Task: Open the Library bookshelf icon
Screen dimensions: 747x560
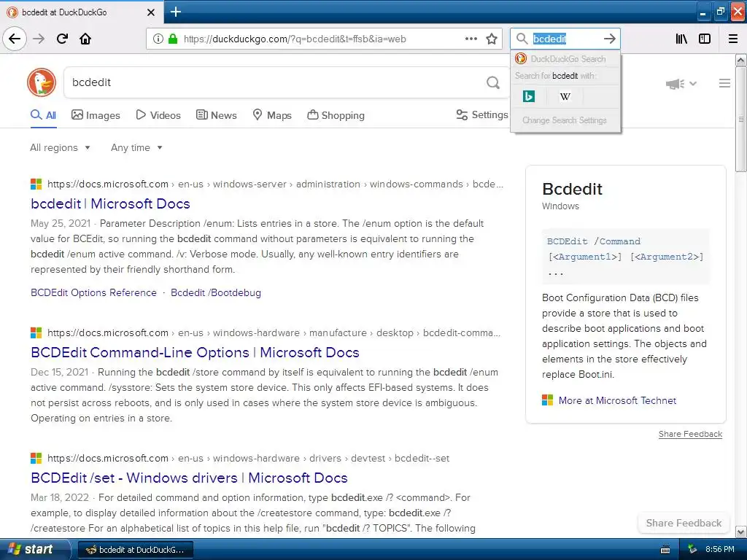Action: point(682,39)
